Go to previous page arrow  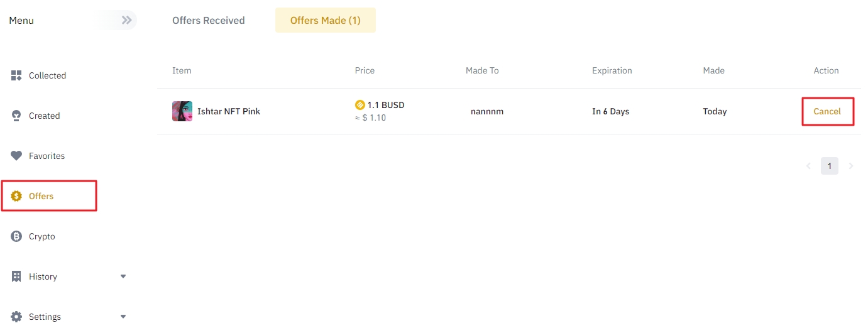click(808, 166)
